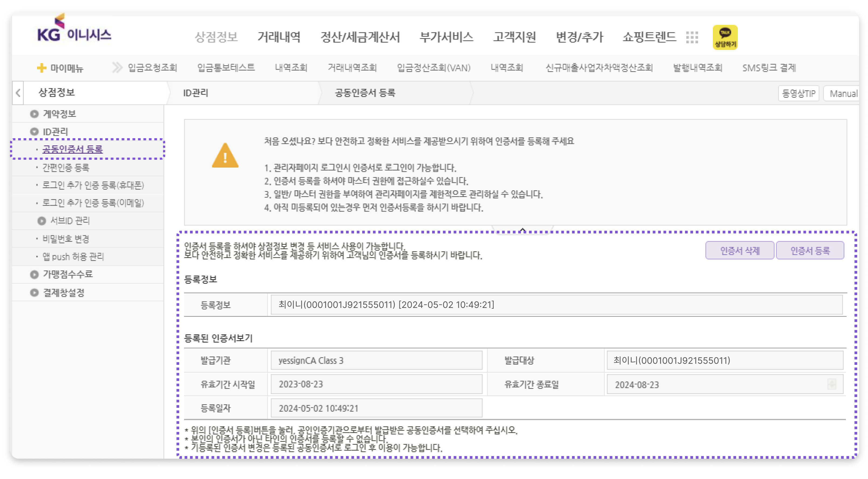868x479 pixels.
Task: Expand the 가맹점수수료 section
Action: tap(34, 274)
